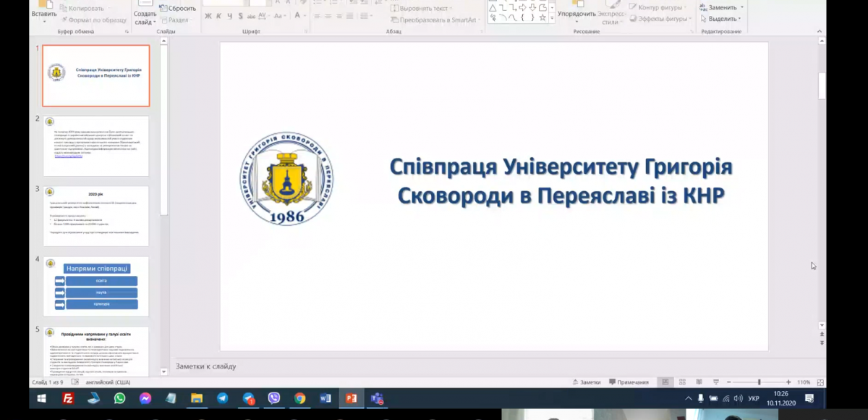Apply bold formatting with the Ж button
868x420 pixels.
208,16
